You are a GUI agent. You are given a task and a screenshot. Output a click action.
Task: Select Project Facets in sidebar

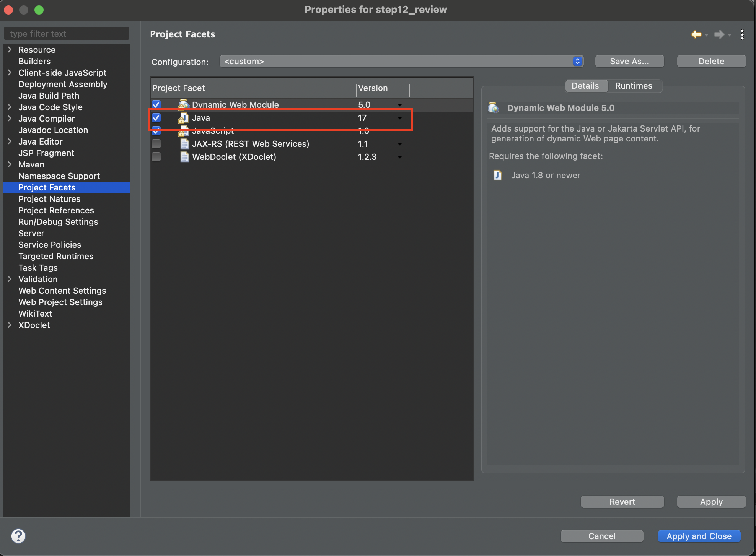click(x=67, y=187)
